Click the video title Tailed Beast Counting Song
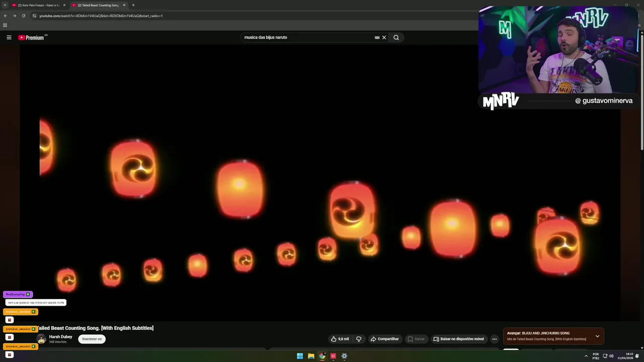The height and width of the screenshot is (362, 644). [x=95, y=328]
